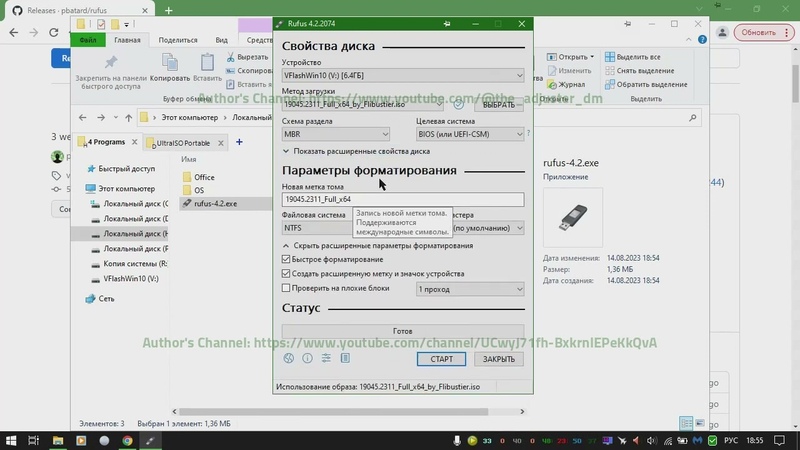Viewport: 800px width, 450px height.
Task: Click the Chrome icon in the taskbar
Action: tap(128, 439)
